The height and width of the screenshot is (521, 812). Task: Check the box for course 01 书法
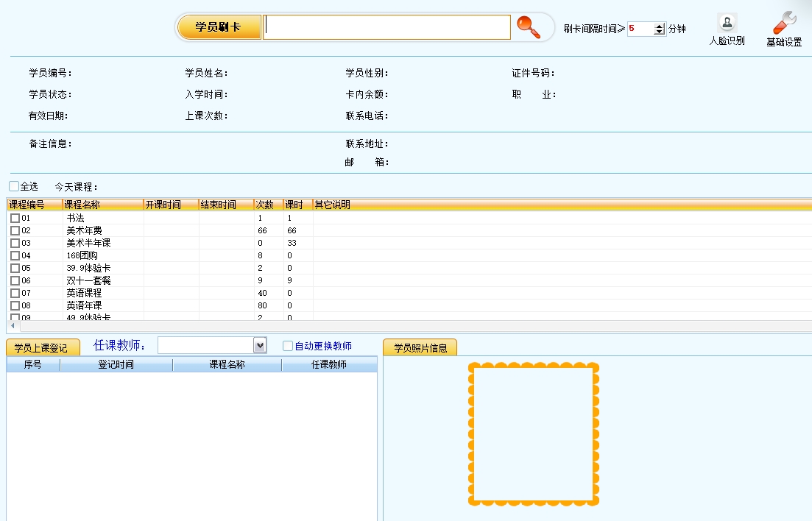tap(15, 219)
